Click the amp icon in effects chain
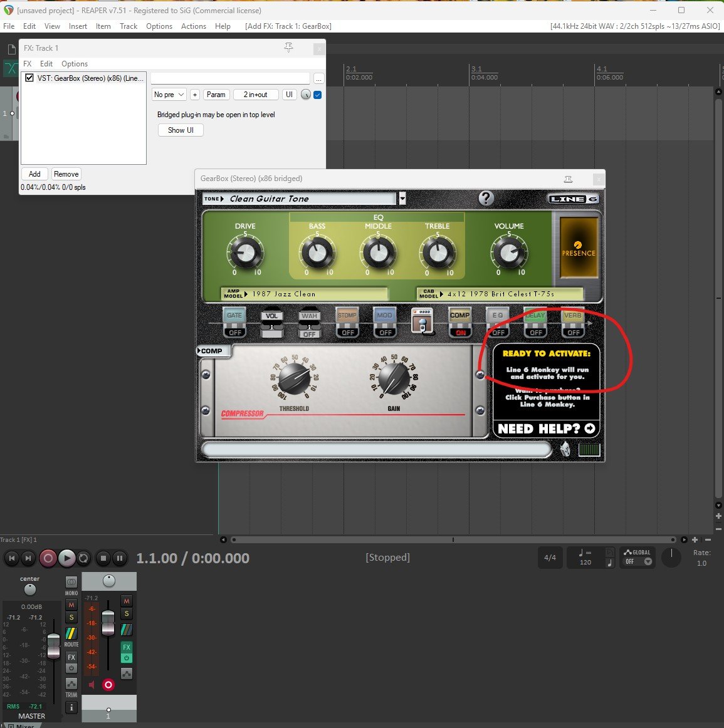Viewport: 724px width, 728px height. [x=422, y=320]
